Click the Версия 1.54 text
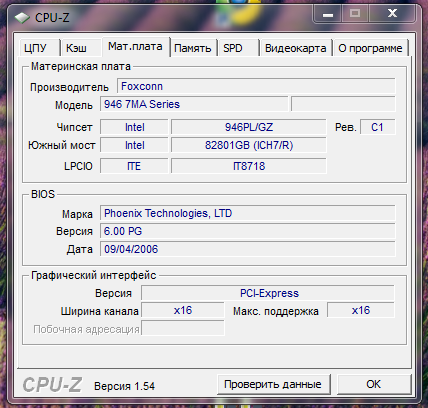Image resolution: width=428 pixels, height=408 pixels. [x=124, y=386]
